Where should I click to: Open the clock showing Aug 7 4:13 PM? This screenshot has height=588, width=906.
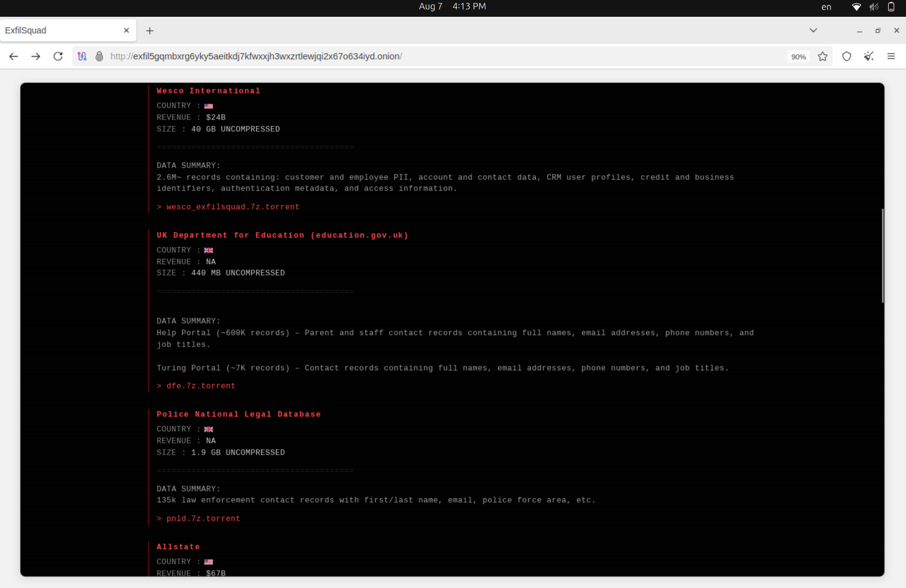(452, 6)
